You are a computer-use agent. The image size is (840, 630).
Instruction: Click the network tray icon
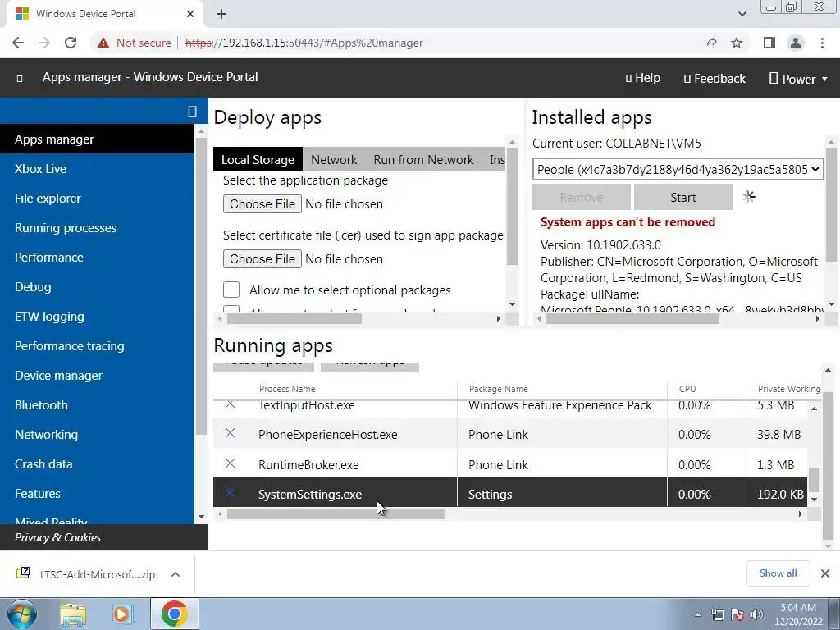[717, 614]
